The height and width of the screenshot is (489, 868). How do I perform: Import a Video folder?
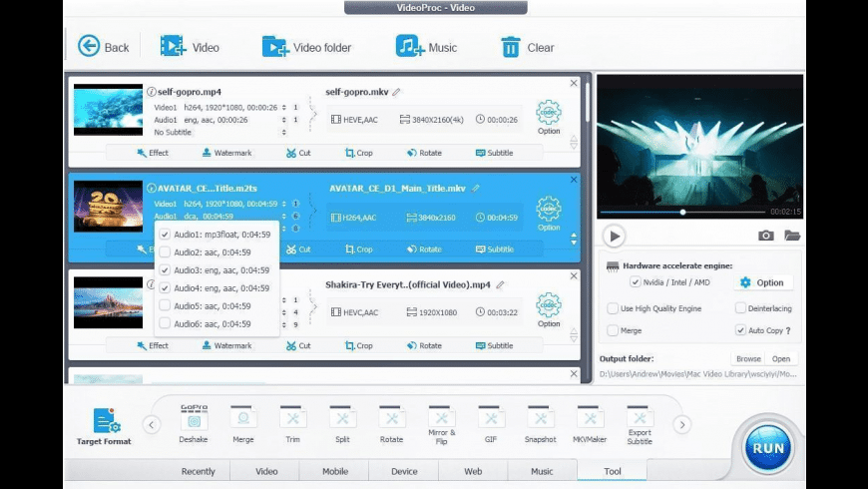pyautogui.click(x=306, y=47)
